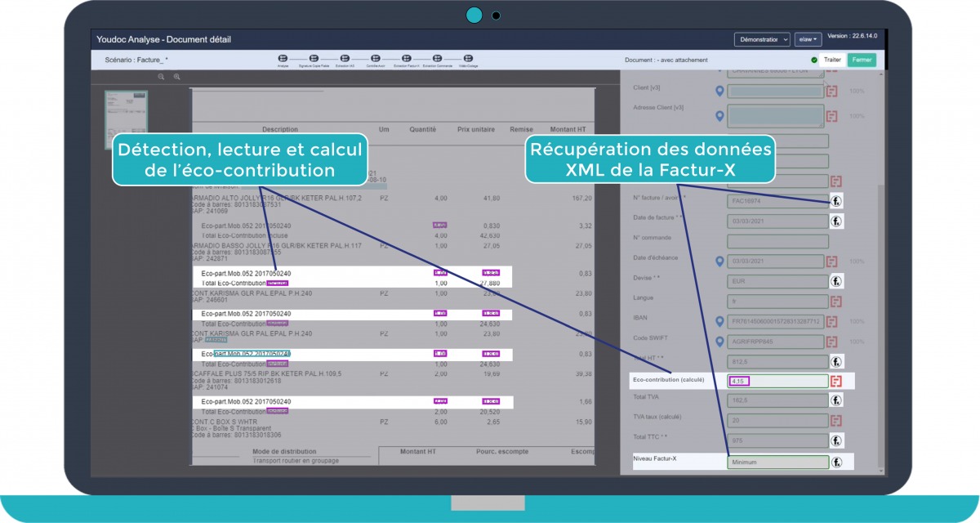
Task: Click the red extraction icon for Code SWIFT
Action: click(x=833, y=342)
